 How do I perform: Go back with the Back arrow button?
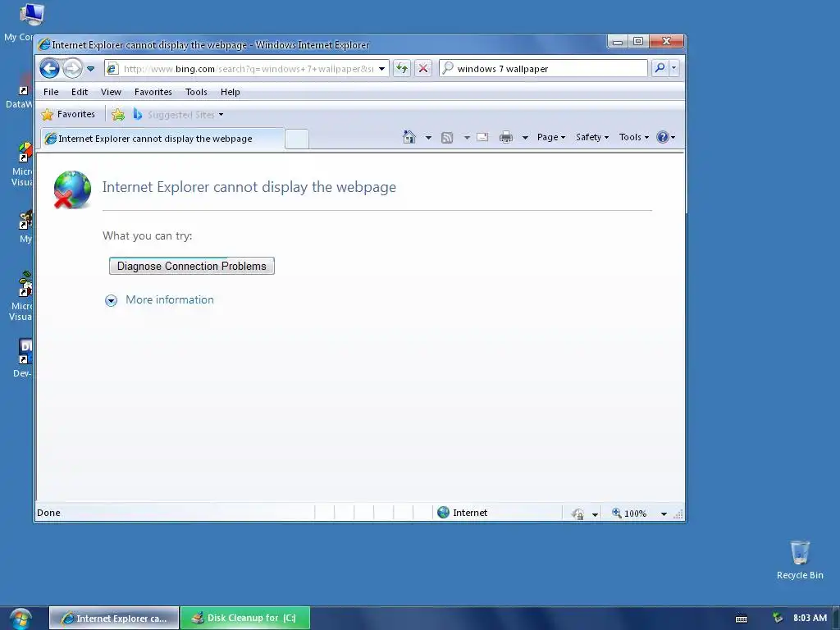click(49, 69)
